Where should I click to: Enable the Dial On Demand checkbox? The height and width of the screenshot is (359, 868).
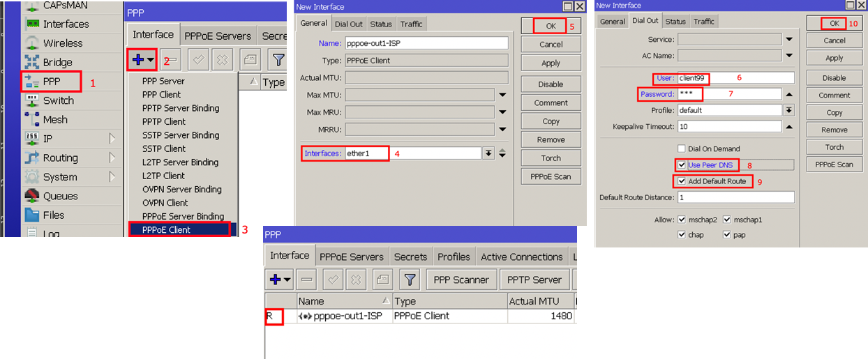coord(682,148)
